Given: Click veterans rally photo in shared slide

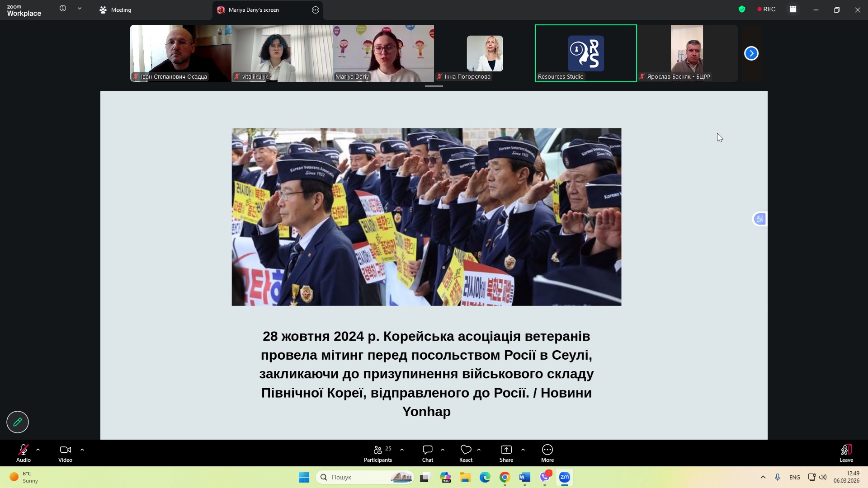Looking at the screenshot, I should (426, 217).
